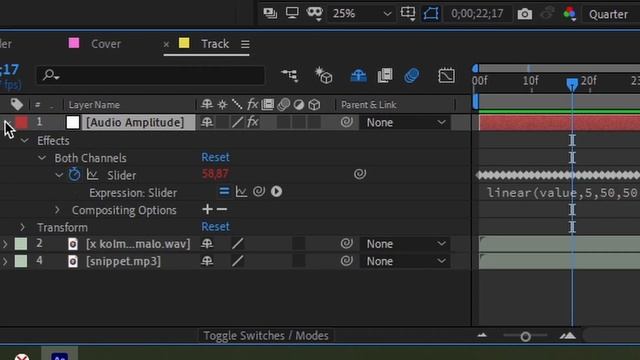Toggle quality switch on Audio Amplitude layer

238,122
